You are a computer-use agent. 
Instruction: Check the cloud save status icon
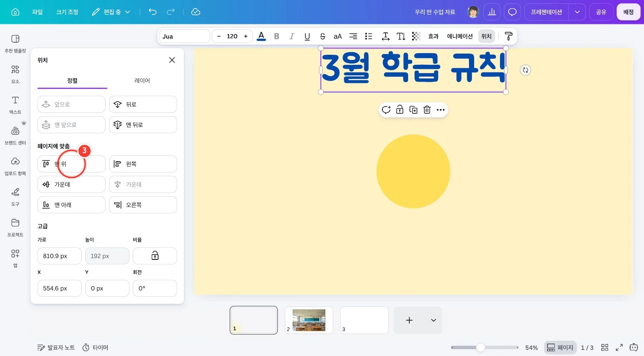click(x=196, y=12)
